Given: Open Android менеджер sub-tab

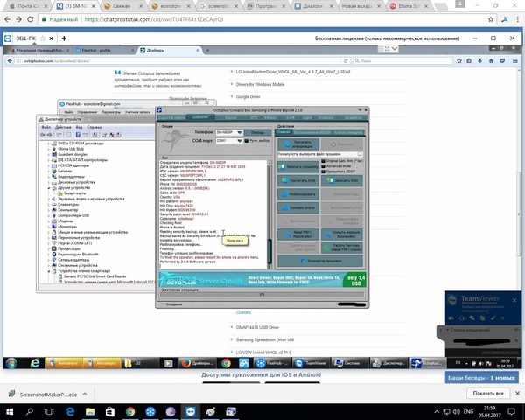Looking at the screenshot, I should coord(348,133).
